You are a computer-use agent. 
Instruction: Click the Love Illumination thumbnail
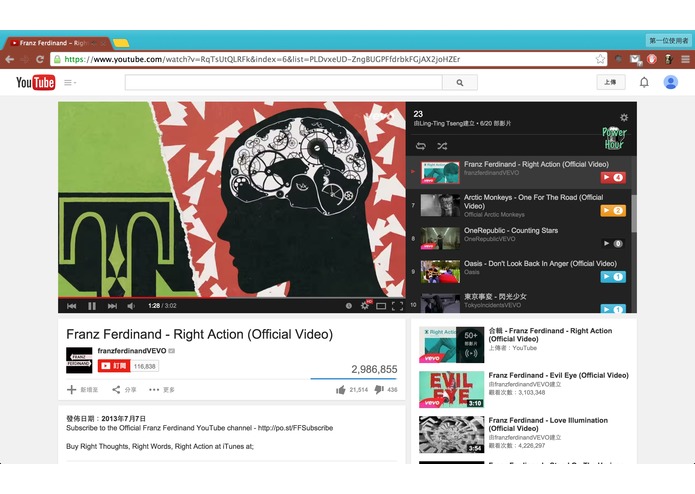point(451,435)
